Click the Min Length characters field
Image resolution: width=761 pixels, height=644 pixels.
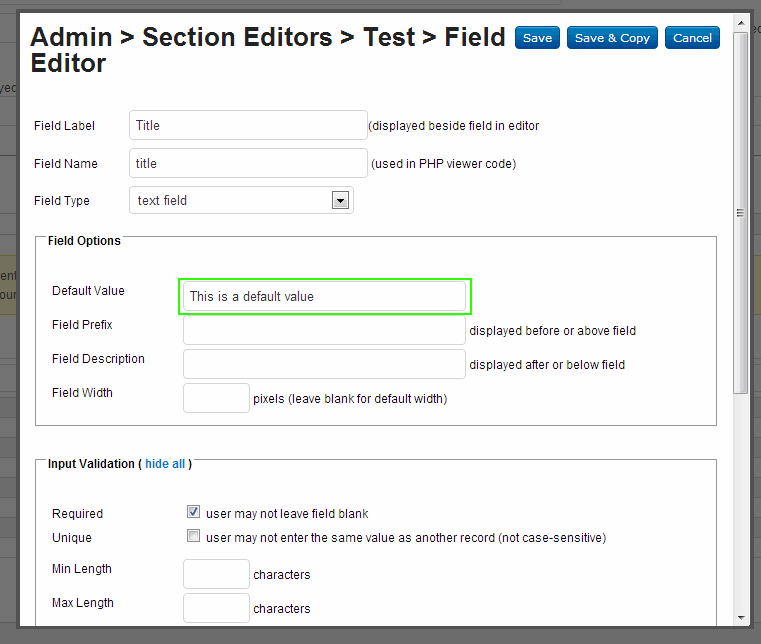click(x=216, y=574)
